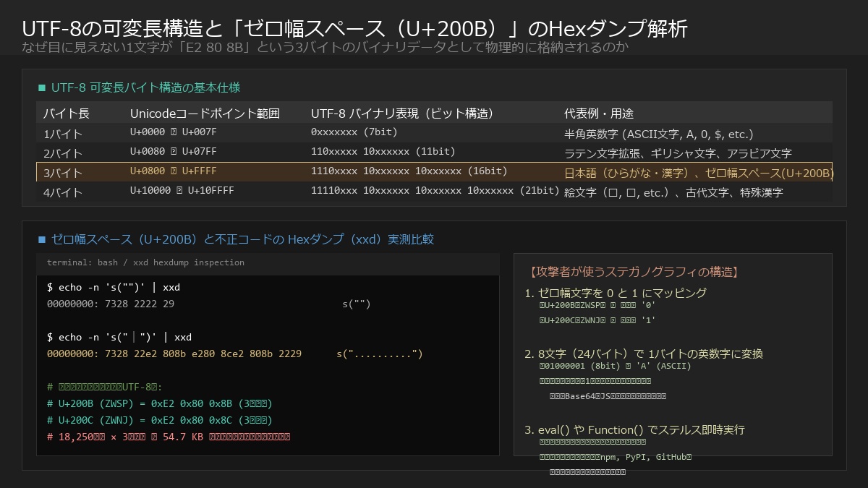The image size is (868, 488).
Task: Click the title "UTF-8の可変長構造と「ゼロ幅スペース（U+200B）」のHexダンプ解析"
Action: pos(354,29)
